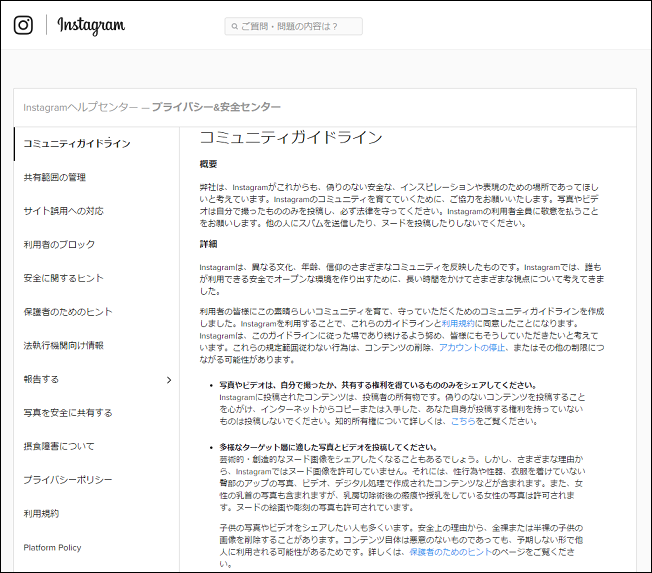Open 利用規約 sidebar item
This screenshot has height=573, width=652.
pyautogui.click(x=41, y=514)
